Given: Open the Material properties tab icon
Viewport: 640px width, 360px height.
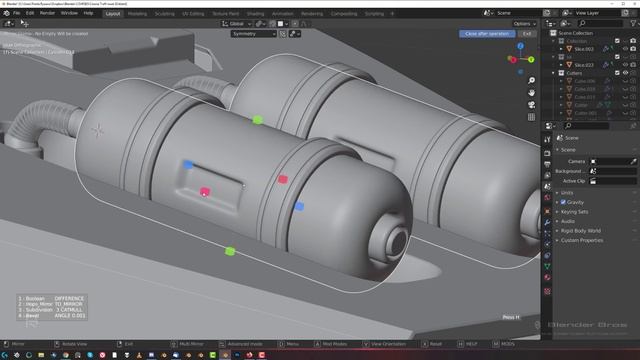Looking at the screenshot, I should pyautogui.click(x=547, y=278).
